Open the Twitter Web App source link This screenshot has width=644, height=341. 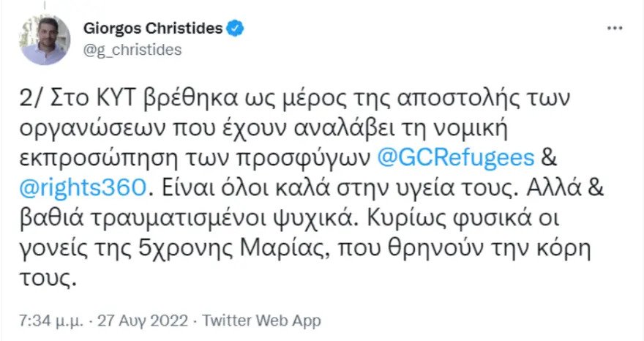click(261, 321)
